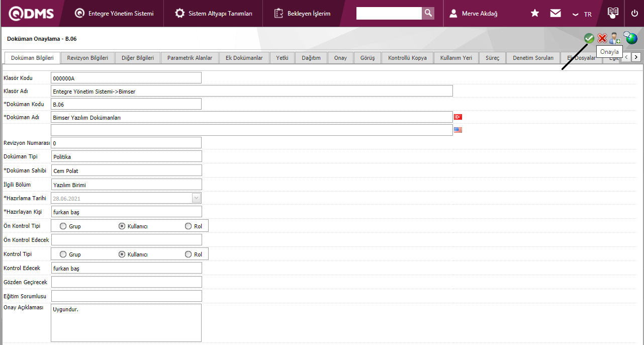Click the add user delegate icon
644x345 pixels.
(x=615, y=38)
